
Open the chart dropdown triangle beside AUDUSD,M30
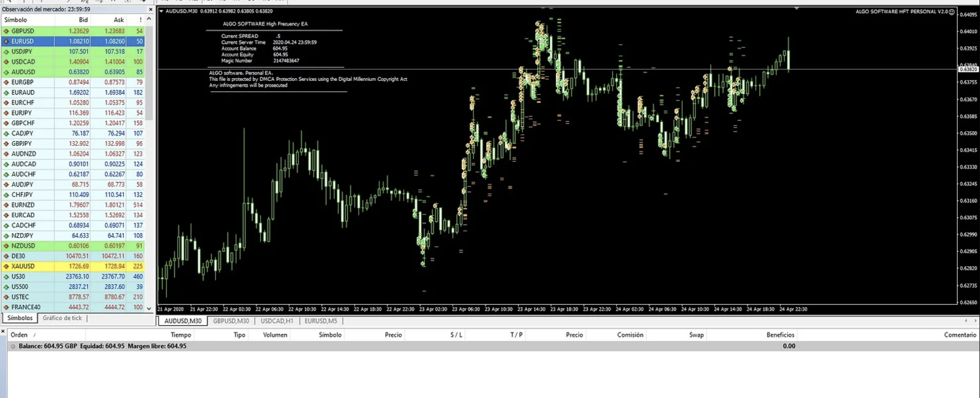pos(161,11)
